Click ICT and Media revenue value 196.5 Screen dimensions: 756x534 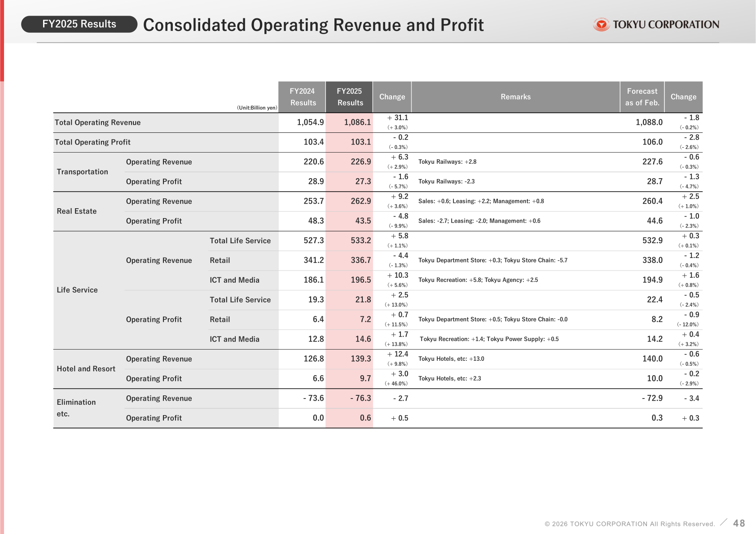click(x=361, y=280)
